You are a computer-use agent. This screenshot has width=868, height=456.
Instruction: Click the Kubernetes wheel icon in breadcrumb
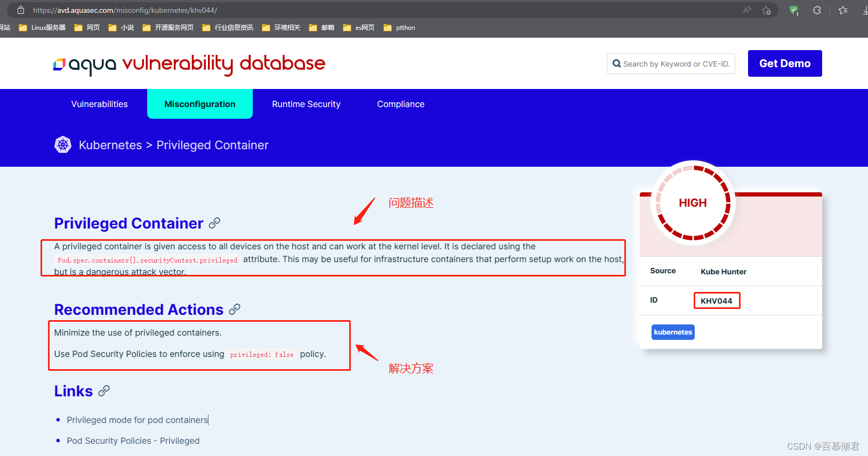[63, 144]
